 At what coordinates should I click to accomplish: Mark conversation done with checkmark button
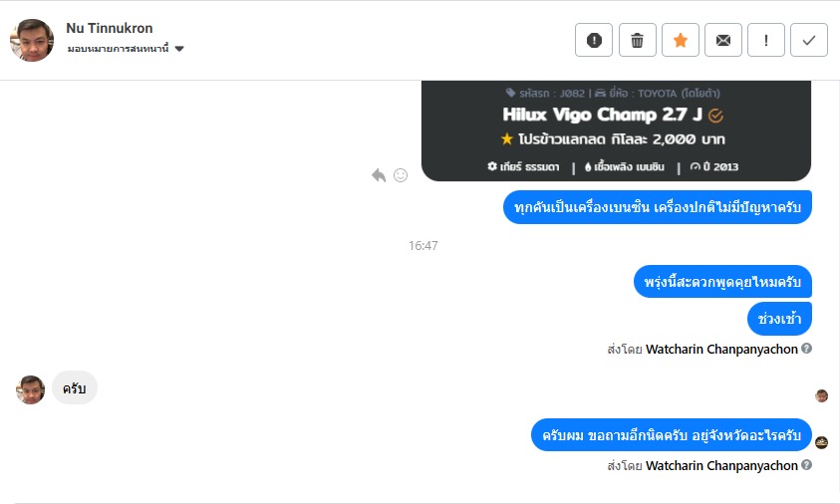pos(809,40)
